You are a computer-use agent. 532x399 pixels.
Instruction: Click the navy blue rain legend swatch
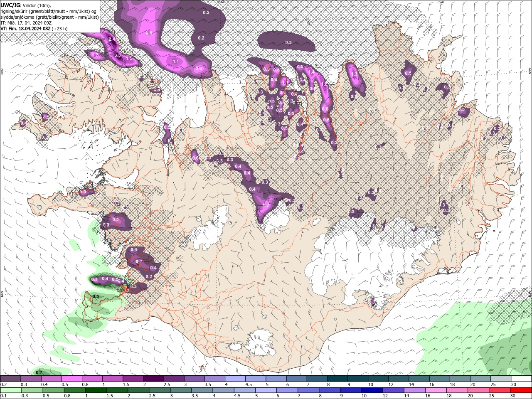tap(372, 390)
